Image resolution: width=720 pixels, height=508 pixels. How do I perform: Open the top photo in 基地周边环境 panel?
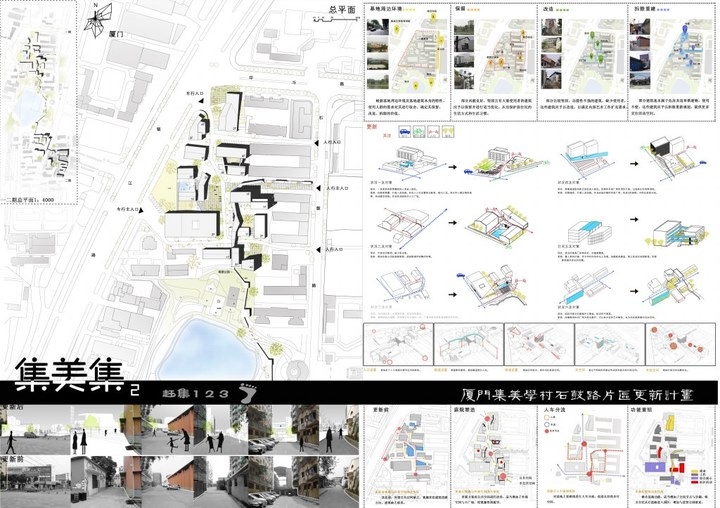tap(377, 27)
